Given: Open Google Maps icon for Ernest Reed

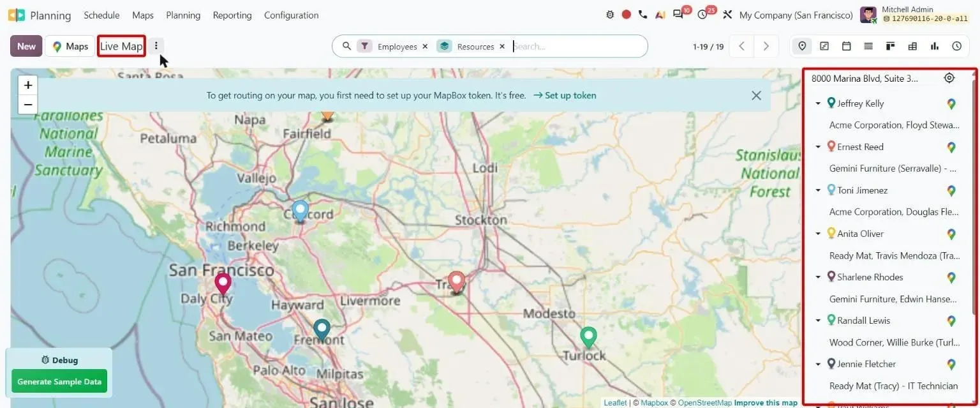Looking at the screenshot, I should 951,147.
